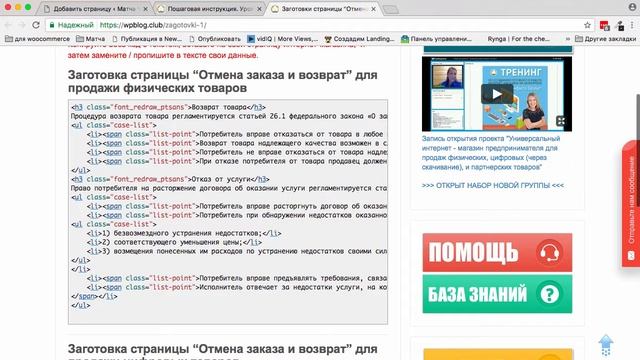Click the scroll-to-top arrow icon
This screenshot has height=360, width=640.
tap(606, 345)
